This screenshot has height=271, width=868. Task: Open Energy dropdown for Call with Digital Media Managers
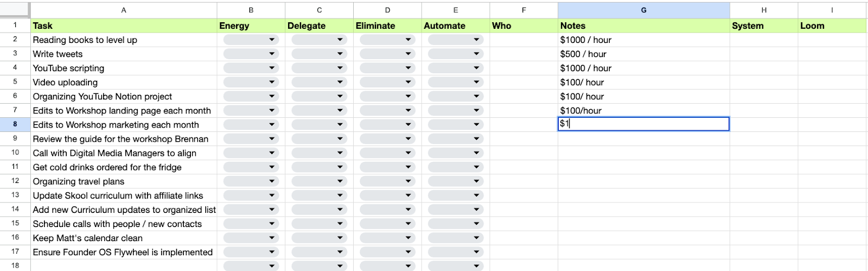pyautogui.click(x=251, y=153)
